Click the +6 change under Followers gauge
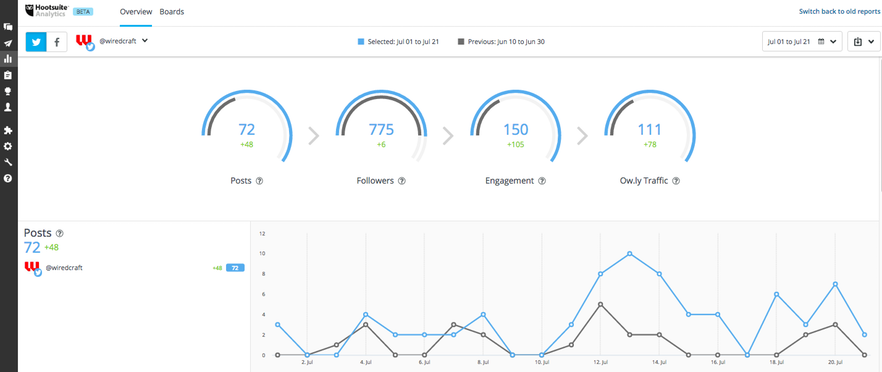882x372 pixels. coord(381,145)
